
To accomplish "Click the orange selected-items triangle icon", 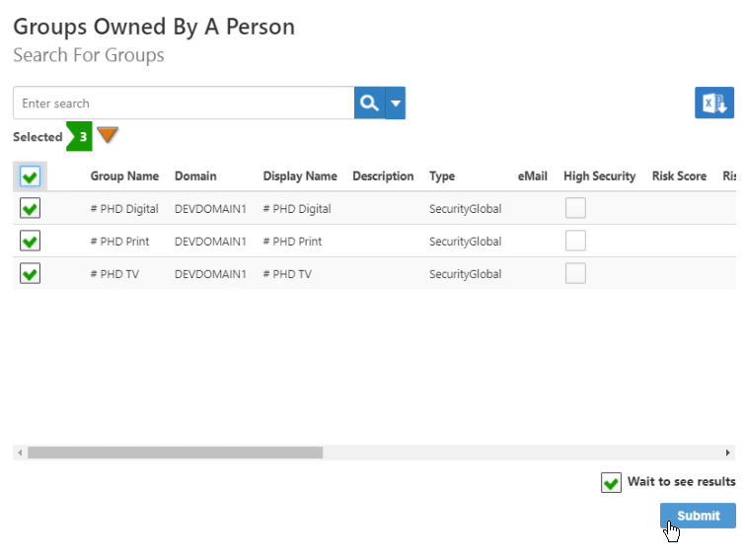I will pyautogui.click(x=108, y=135).
